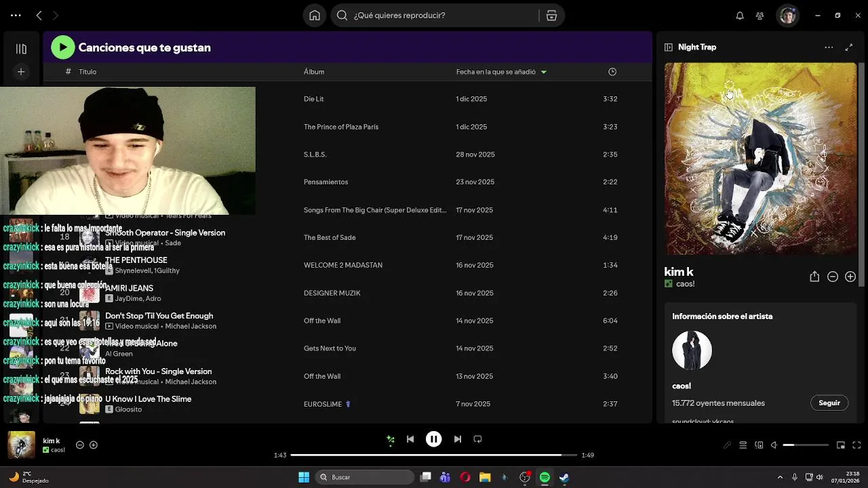Open artist caos! under kim k title
Screen dimensions: 868x488
(685, 284)
